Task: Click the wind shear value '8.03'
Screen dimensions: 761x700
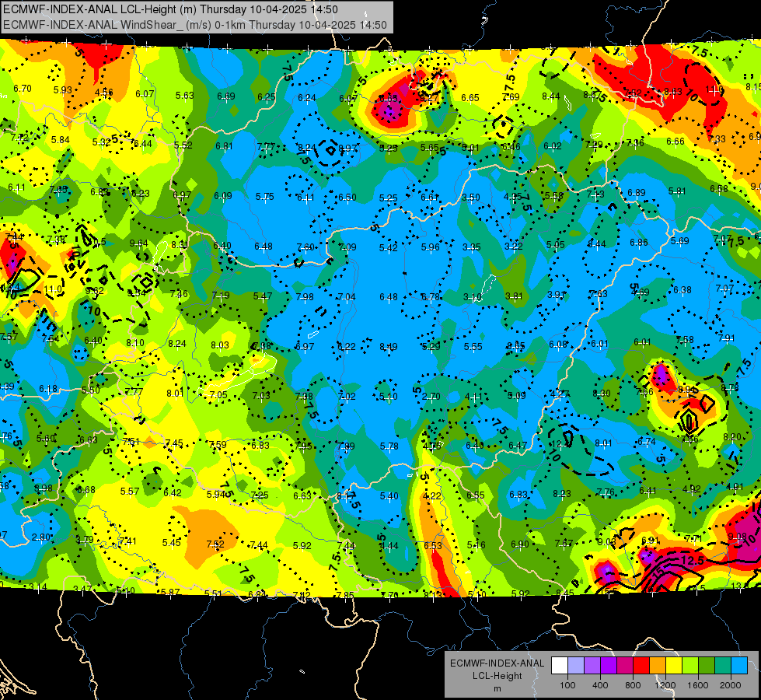Action: [220, 345]
